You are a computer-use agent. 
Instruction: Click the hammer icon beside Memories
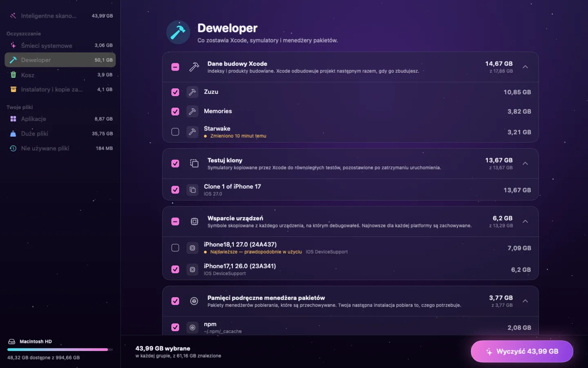point(192,111)
